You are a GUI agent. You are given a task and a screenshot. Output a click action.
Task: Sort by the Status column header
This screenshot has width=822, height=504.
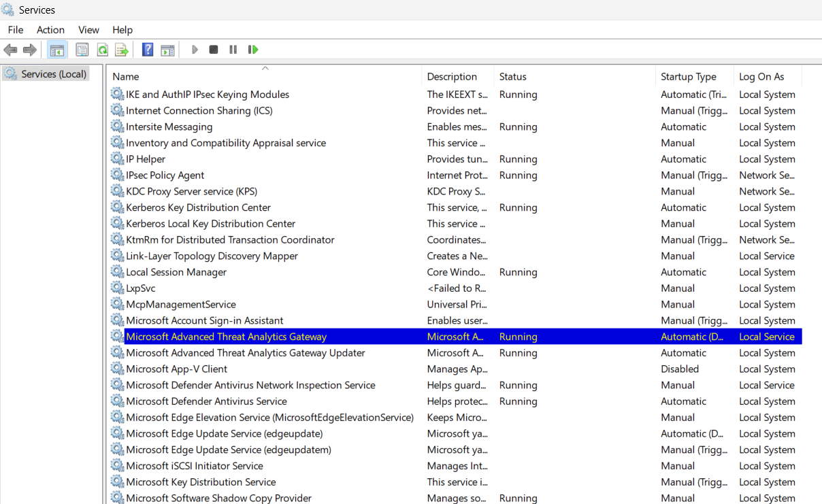point(574,76)
